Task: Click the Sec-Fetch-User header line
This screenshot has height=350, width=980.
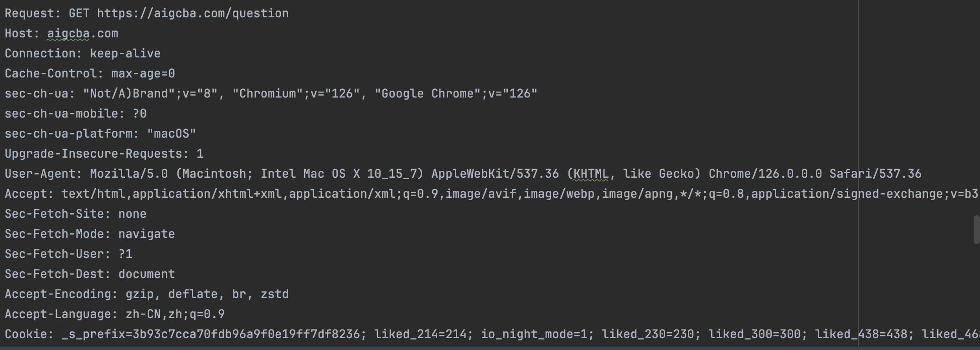Action: (x=68, y=254)
